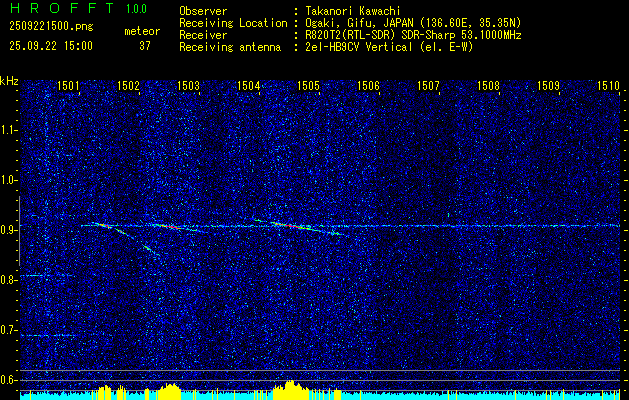Click the 0.9 kHz axis label
The image size is (629, 400).
click(8, 230)
